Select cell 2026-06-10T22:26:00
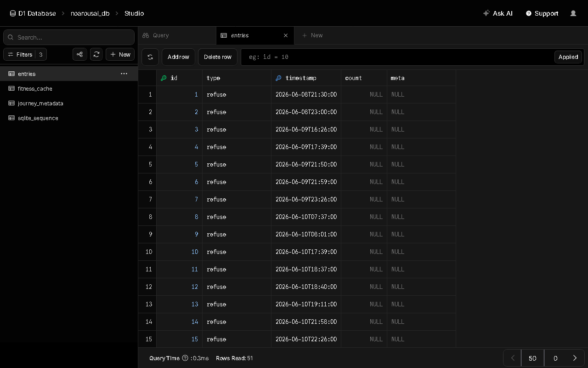Image resolution: width=588 pixels, height=368 pixels. (x=306, y=339)
